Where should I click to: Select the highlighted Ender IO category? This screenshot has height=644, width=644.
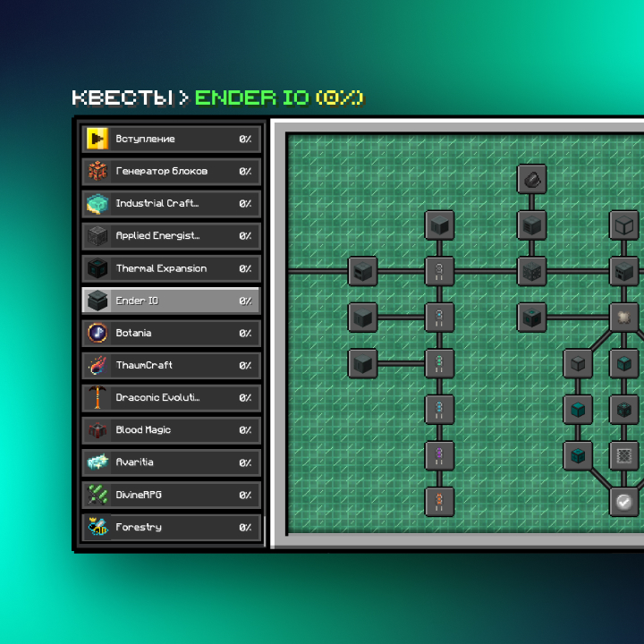(x=171, y=301)
